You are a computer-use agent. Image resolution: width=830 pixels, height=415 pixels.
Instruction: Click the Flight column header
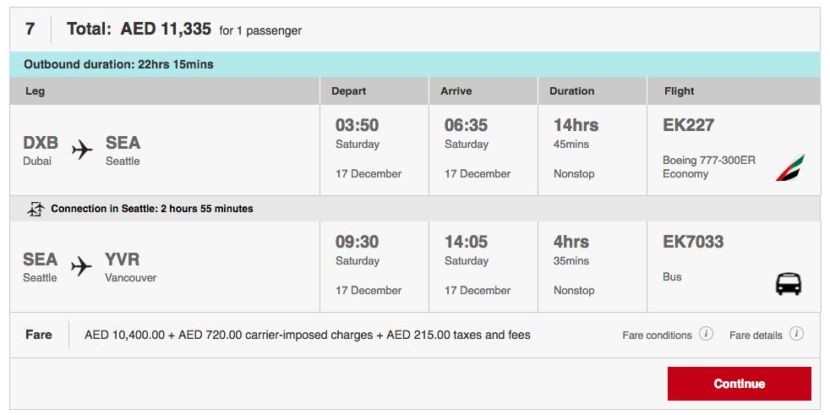[x=679, y=91]
